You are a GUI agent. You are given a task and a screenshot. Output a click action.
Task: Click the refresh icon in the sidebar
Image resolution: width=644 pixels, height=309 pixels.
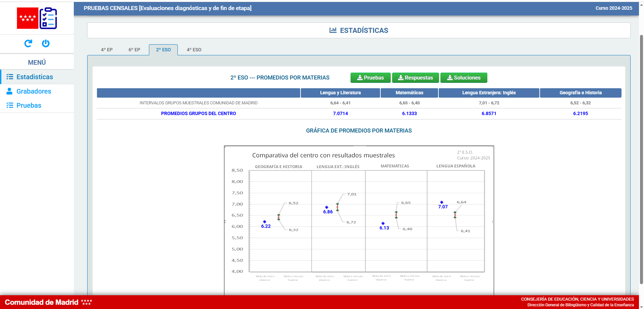click(x=28, y=43)
